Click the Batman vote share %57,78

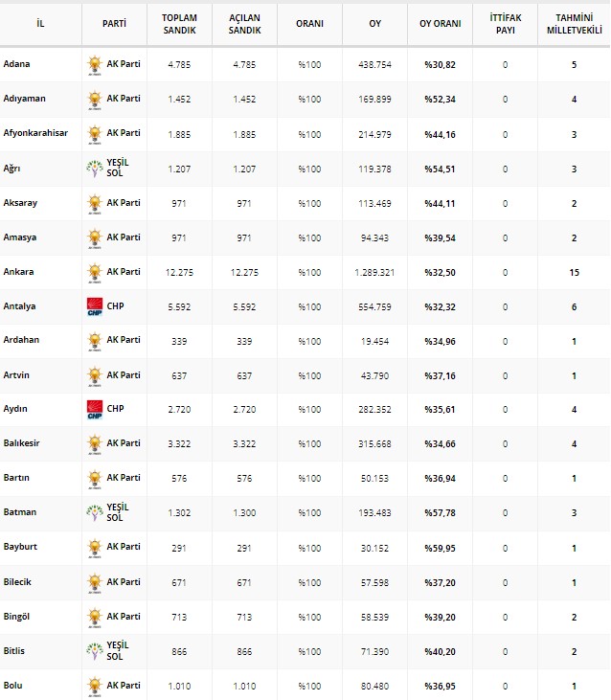click(x=440, y=513)
